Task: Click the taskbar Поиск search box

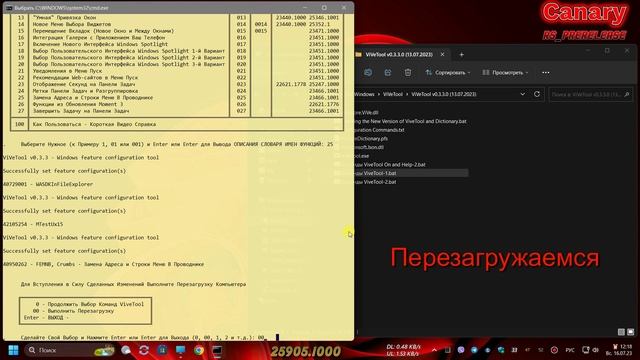Action: click(x=69, y=350)
